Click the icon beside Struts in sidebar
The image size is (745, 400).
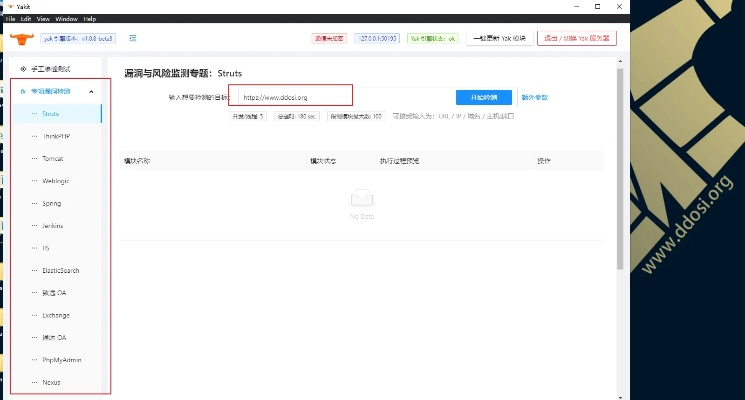click(33, 114)
